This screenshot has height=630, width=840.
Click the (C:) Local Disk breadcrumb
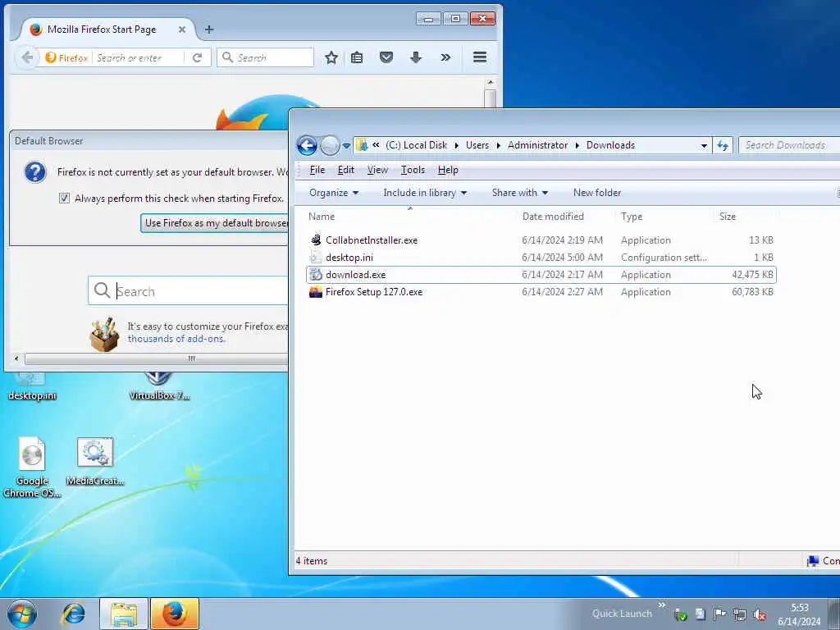tap(416, 145)
